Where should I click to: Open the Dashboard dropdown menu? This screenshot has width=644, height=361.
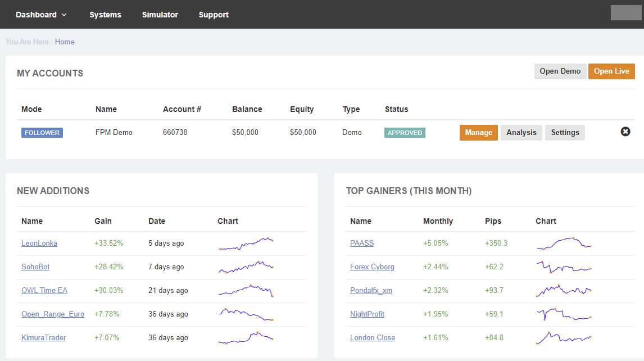(x=40, y=15)
